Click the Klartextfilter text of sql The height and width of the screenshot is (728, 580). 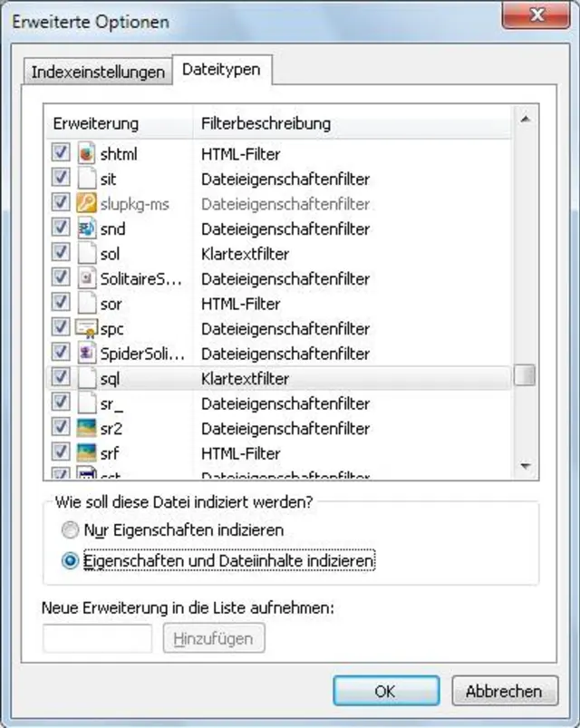point(245,379)
